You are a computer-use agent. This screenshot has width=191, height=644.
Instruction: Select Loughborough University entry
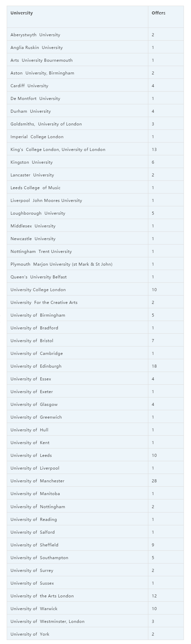point(38,213)
